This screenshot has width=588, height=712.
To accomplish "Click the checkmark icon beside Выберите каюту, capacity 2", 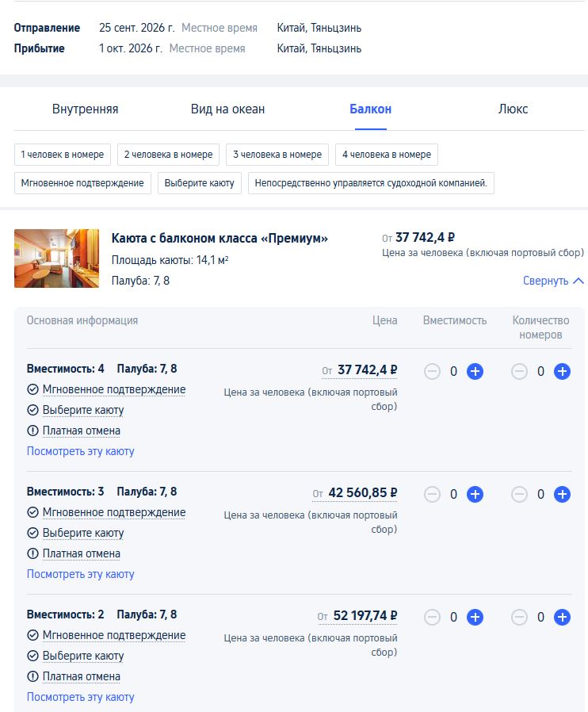I will pos(32,656).
